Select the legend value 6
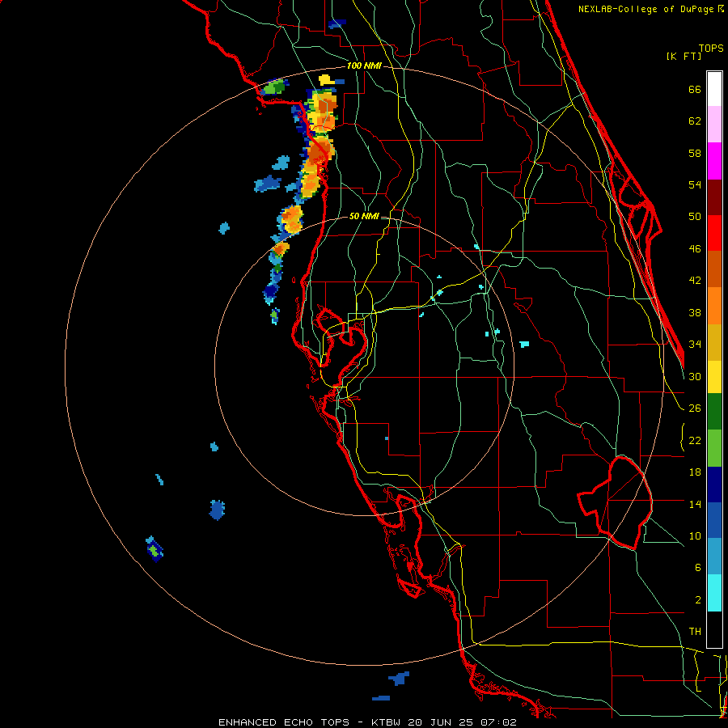Screen dimensions: 728x728 pyautogui.click(x=698, y=567)
